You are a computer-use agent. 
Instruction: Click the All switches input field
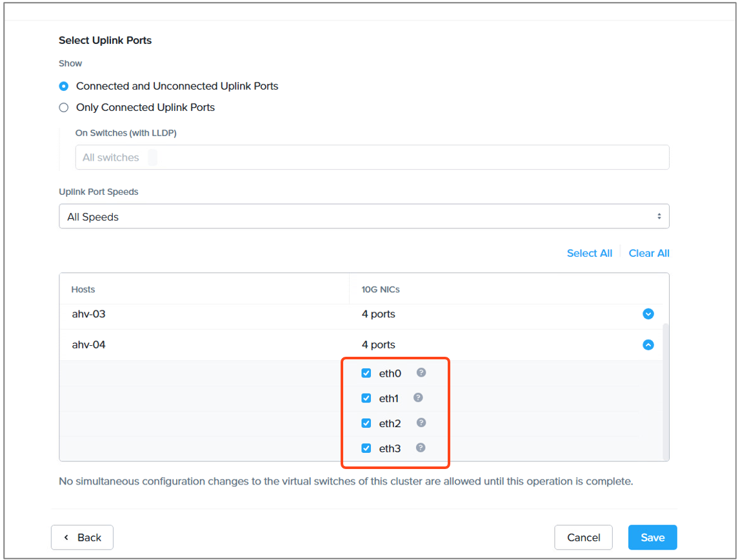(372, 157)
